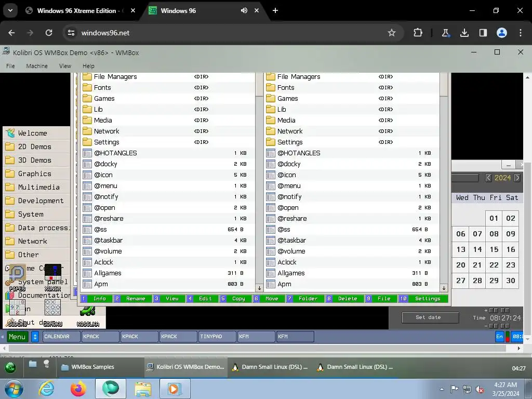The height and width of the screenshot is (399, 532).
Task: Select day 28 in the calendar
Action: 477,281
